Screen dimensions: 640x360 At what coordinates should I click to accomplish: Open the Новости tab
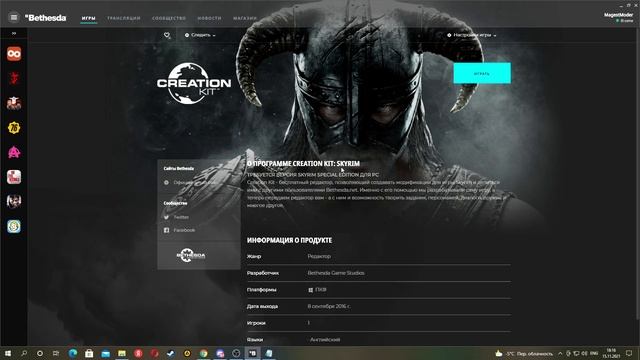pos(209,18)
